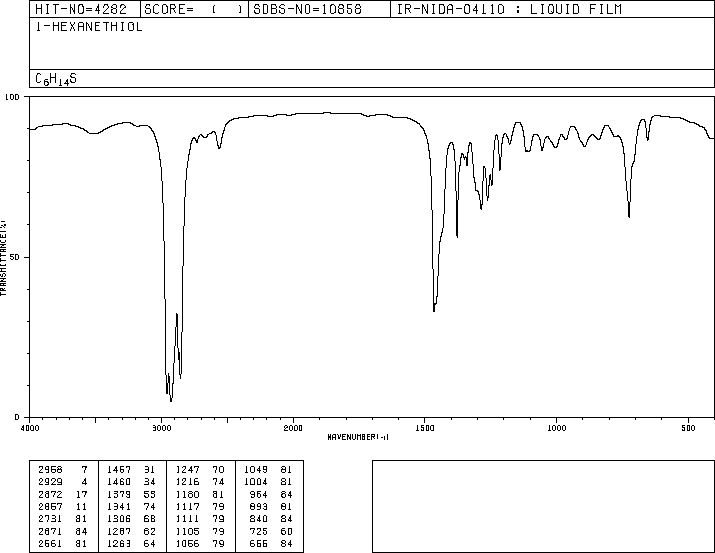Click transmittance value 60 beside 725

pos(286,531)
